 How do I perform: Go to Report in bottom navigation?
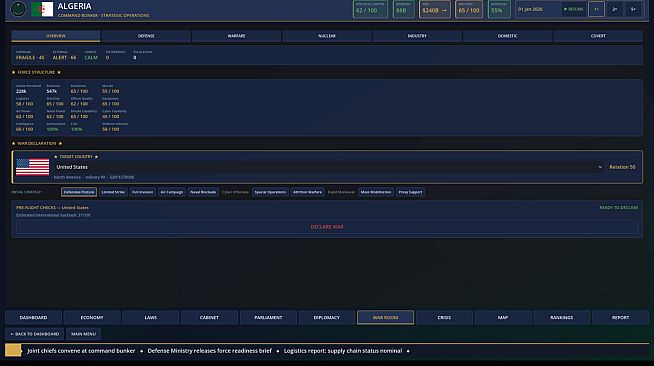coord(620,318)
